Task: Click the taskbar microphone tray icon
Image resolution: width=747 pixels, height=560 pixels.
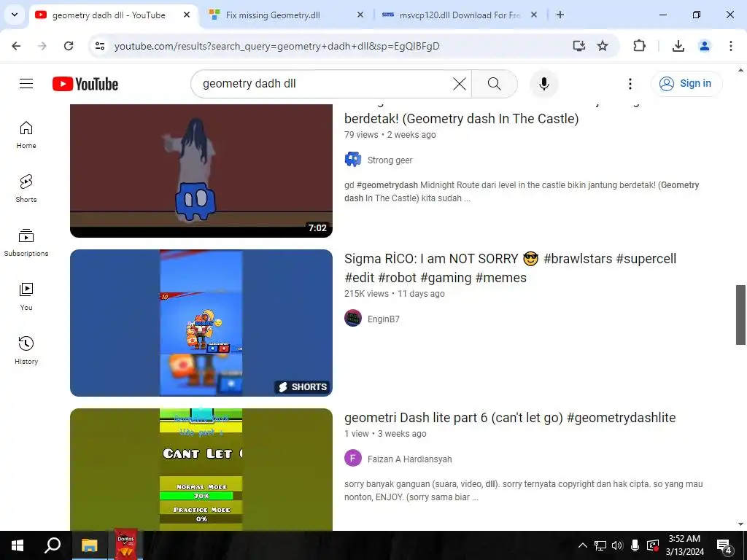Action: pyautogui.click(x=635, y=545)
